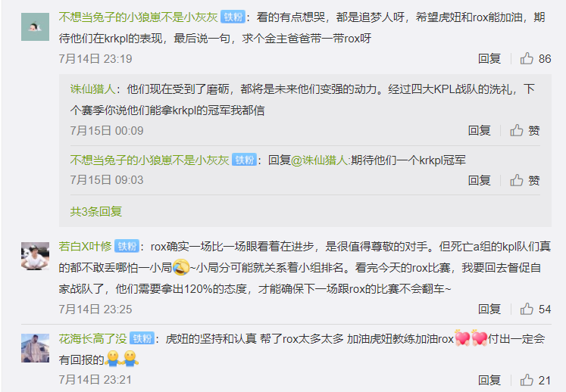566x392 pixels.
Task: Like the comment with 86 likes
Action: 536,58
